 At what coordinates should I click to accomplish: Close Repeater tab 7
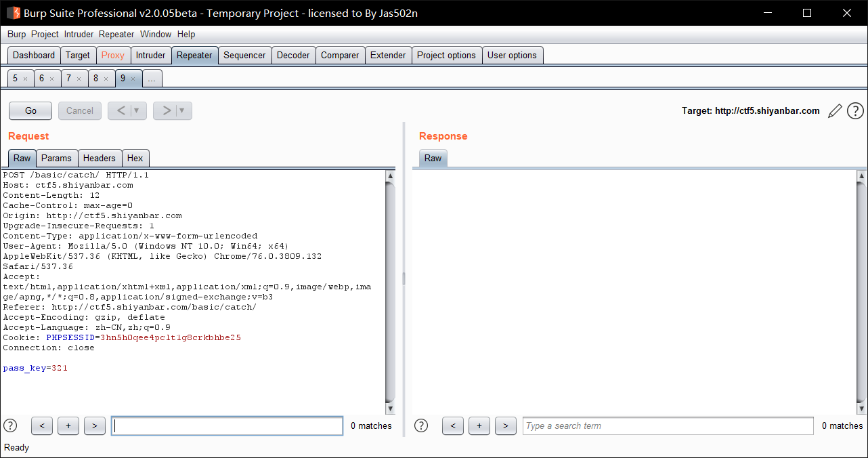[x=79, y=79]
